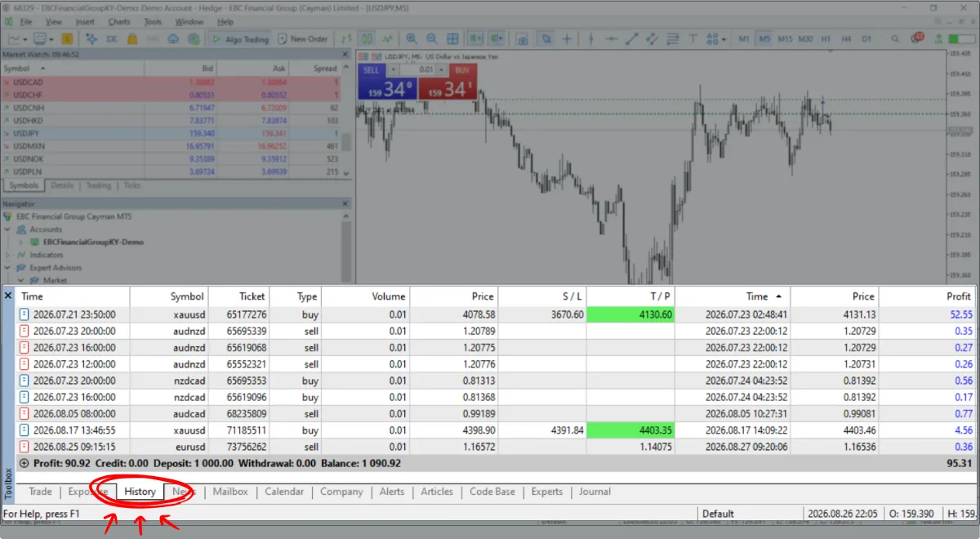Select the H1 timeframe
This screenshot has width=980, height=539.
coord(826,38)
